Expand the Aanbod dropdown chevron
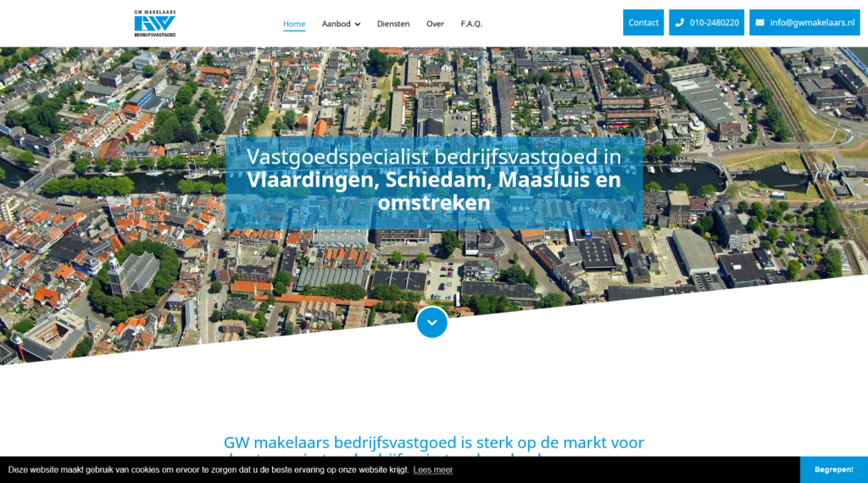 coord(358,25)
